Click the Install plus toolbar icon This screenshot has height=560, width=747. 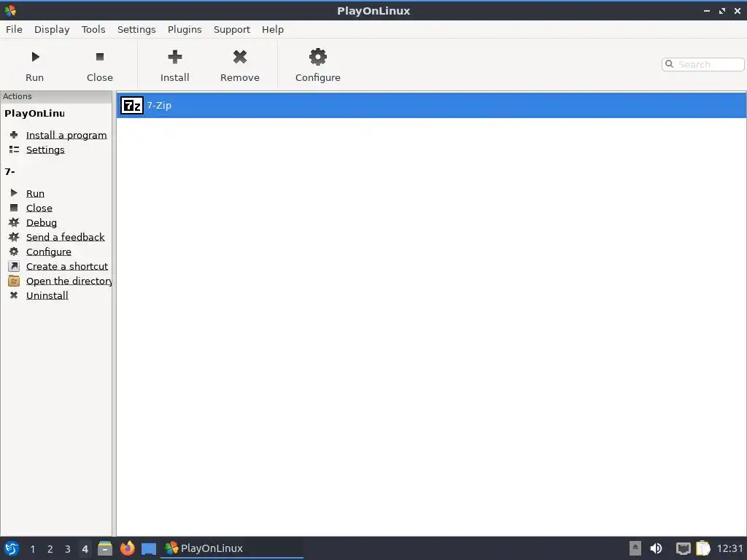(x=175, y=57)
